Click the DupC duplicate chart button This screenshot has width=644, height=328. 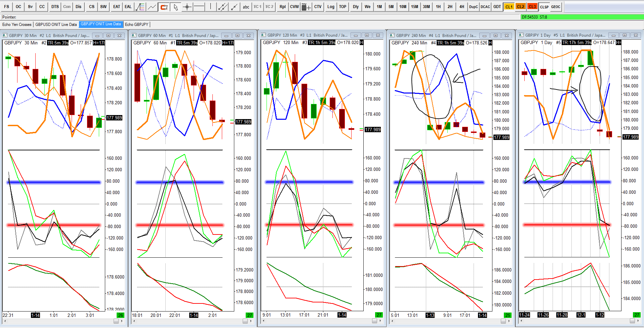click(474, 7)
